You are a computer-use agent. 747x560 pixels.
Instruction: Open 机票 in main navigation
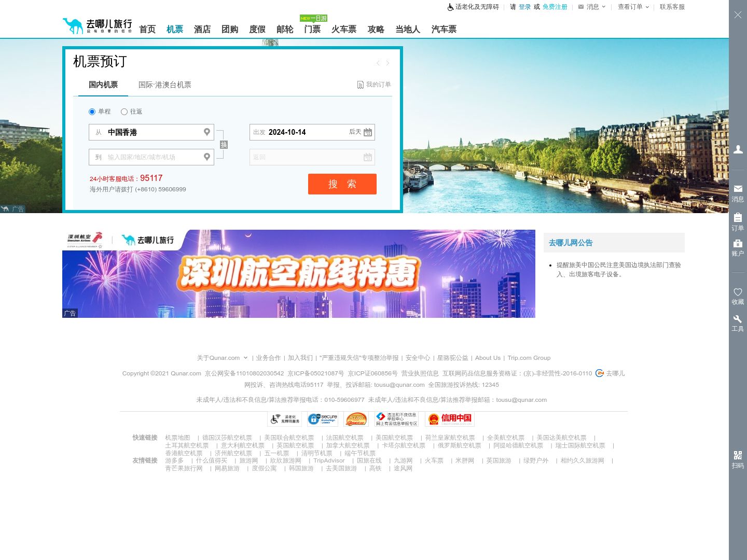pos(175,30)
